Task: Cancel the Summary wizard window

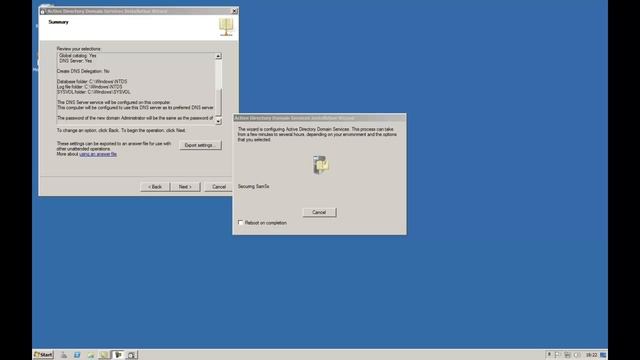Action: (218, 187)
